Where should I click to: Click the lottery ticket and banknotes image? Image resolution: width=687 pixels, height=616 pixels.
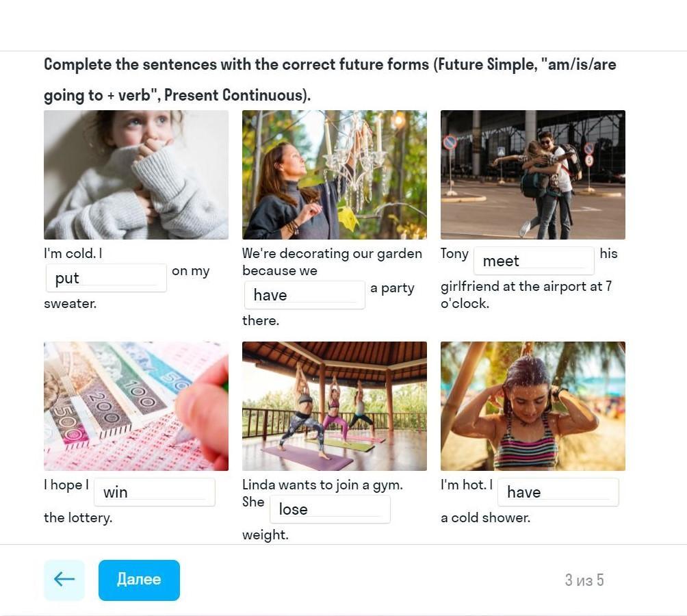pyautogui.click(x=136, y=406)
